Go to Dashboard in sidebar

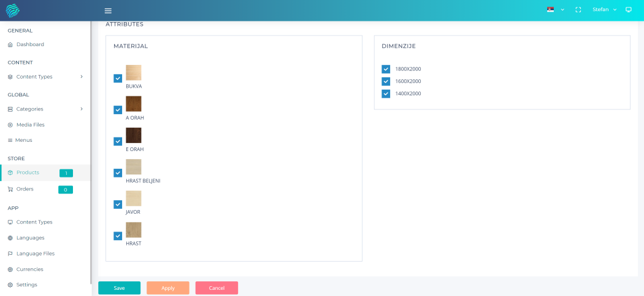pos(30,44)
